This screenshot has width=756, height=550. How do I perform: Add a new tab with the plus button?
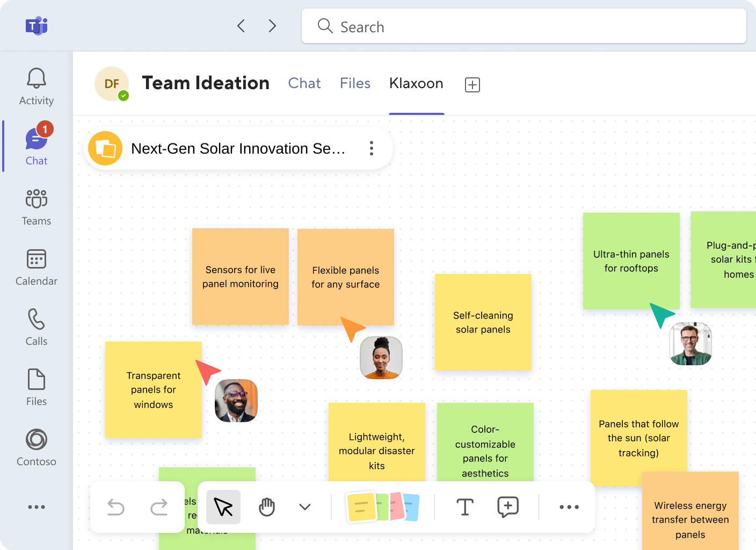pos(471,84)
